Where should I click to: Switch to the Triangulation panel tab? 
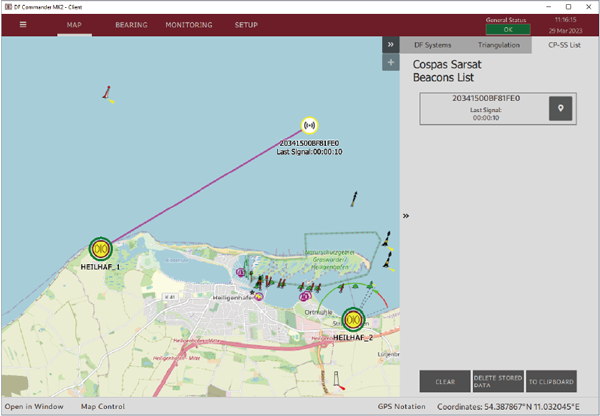(499, 45)
